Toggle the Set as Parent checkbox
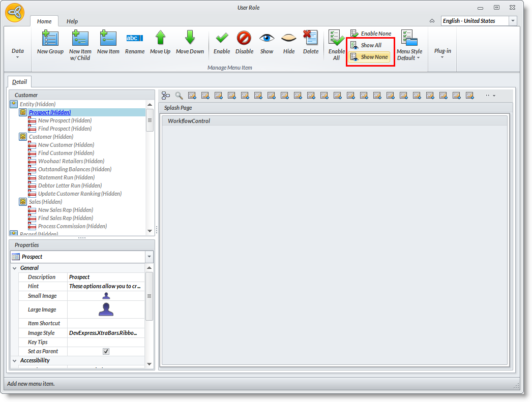Image resolution: width=532 pixels, height=402 pixels. coord(106,351)
